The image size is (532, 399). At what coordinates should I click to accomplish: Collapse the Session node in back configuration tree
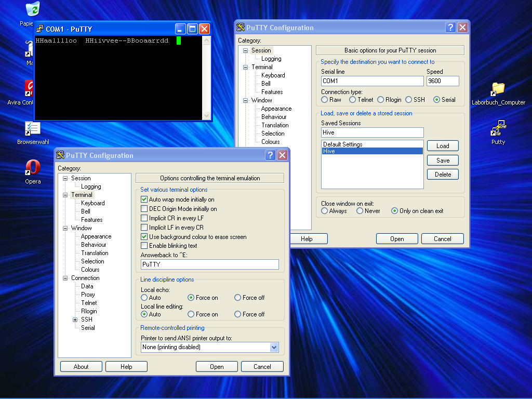click(245, 50)
